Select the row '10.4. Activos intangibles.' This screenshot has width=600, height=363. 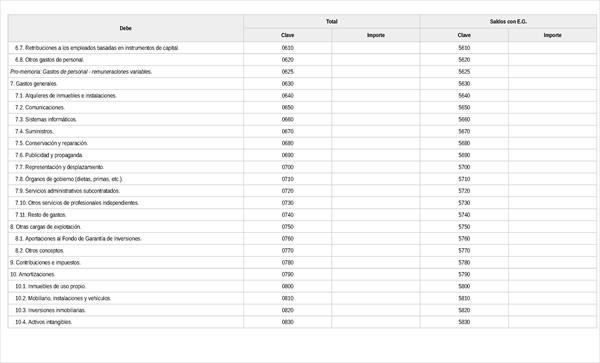[x=302, y=322]
